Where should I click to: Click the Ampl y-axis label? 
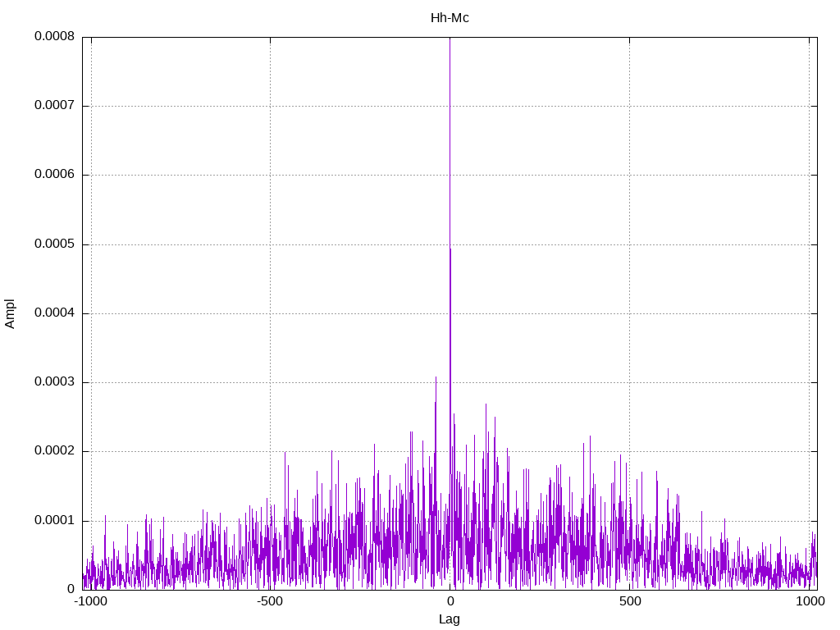pyautogui.click(x=10, y=313)
